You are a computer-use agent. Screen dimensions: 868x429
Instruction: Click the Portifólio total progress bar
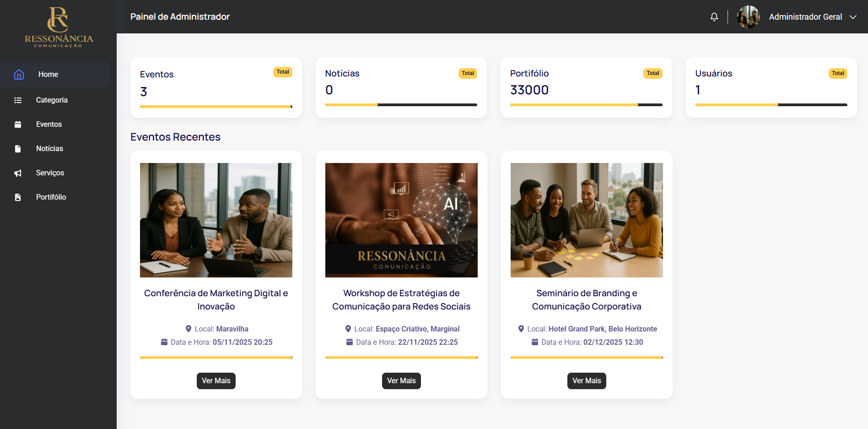click(x=586, y=105)
